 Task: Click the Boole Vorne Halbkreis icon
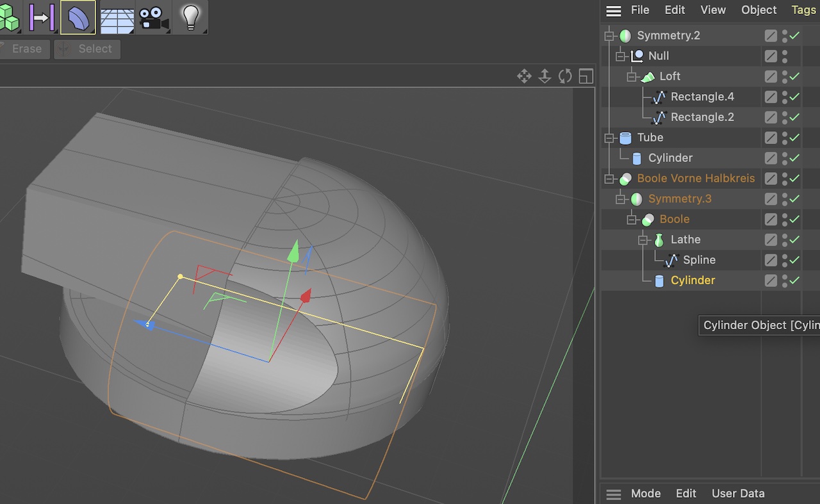(x=625, y=179)
